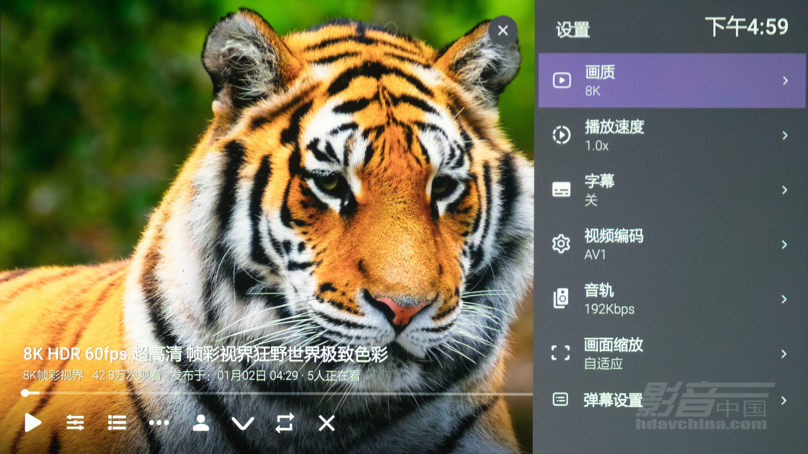Viewport: 808px width, 454px height.
Task: Expand chevron on 视频编码 row
Action: (x=785, y=245)
